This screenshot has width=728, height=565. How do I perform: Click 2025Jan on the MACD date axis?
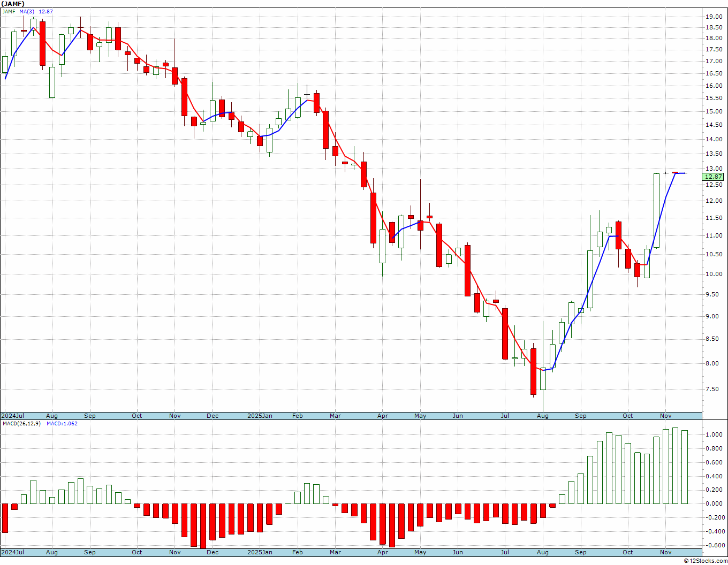[260, 552]
